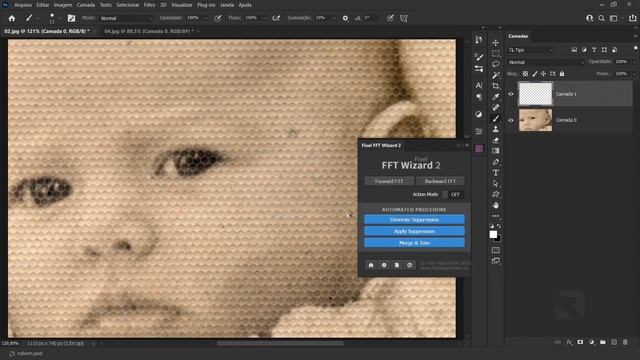Select the Clone Stamp tool

pyautogui.click(x=496, y=129)
